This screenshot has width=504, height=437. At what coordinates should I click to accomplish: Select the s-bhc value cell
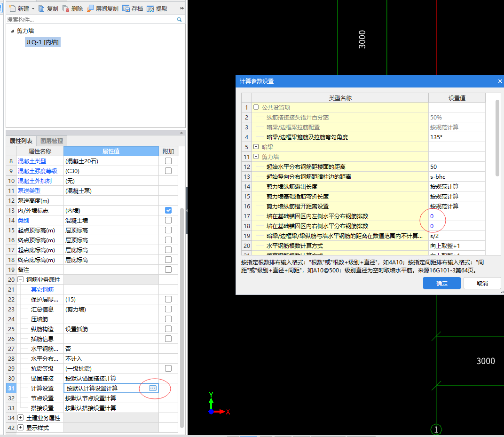pyautogui.click(x=457, y=176)
